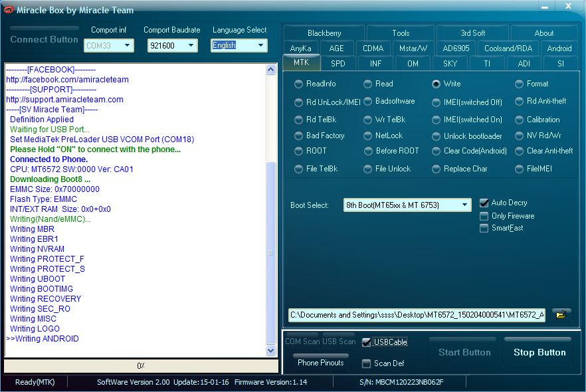Screen dimensions: 586x392
Task: Switch to the AnyKa tab
Action: 300,49
